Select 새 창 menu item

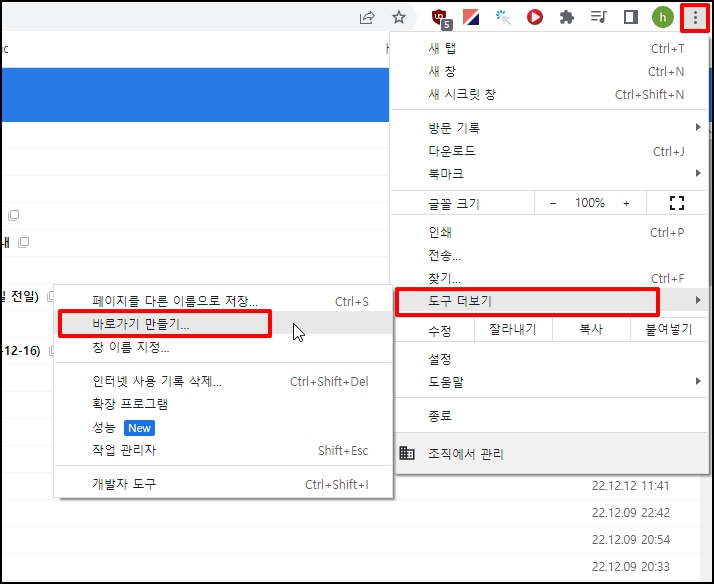549,71
